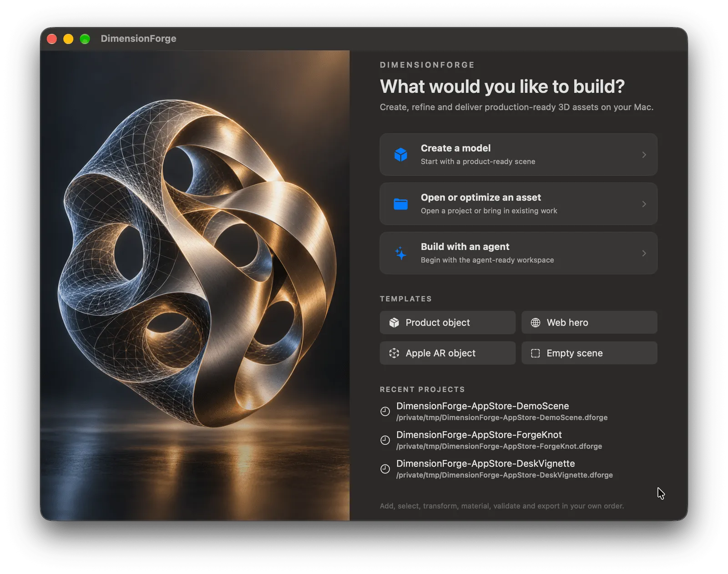
Task: Launch Build with an agent title
Action: click(x=465, y=247)
